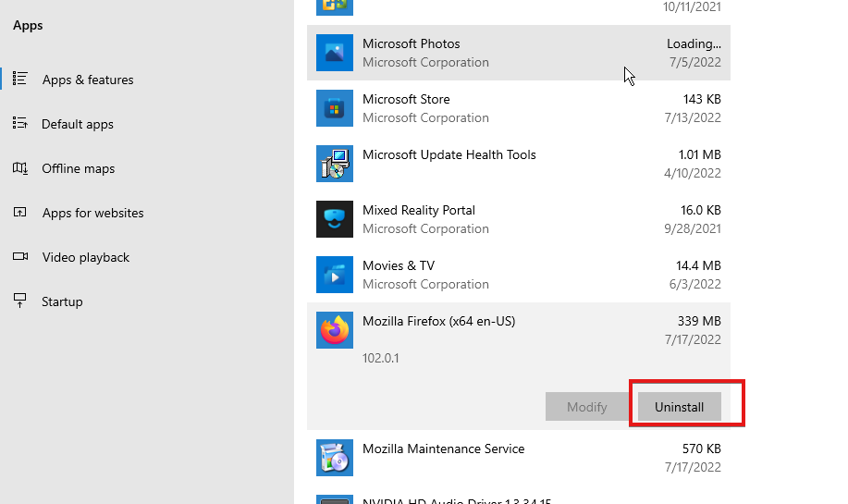The width and height of the screenshot is (848, 504).
Task: Click the Microsoft Store app icon
Action: (x=335, y=108)
